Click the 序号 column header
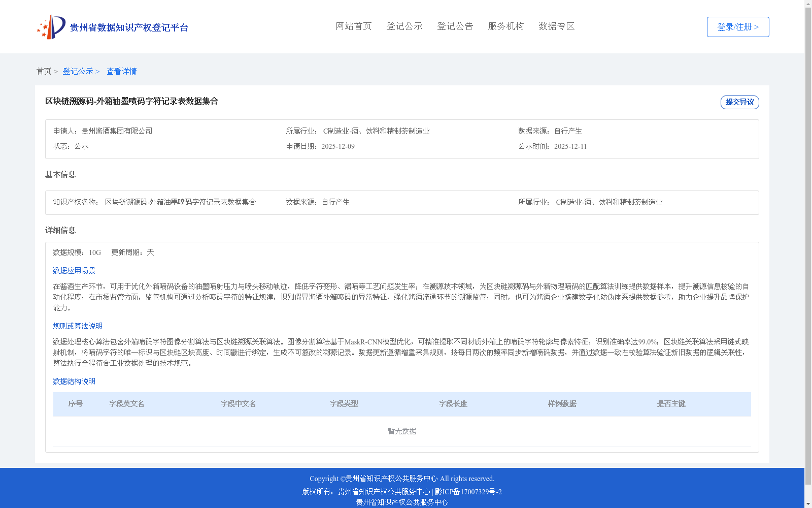 tap(76, 404)
